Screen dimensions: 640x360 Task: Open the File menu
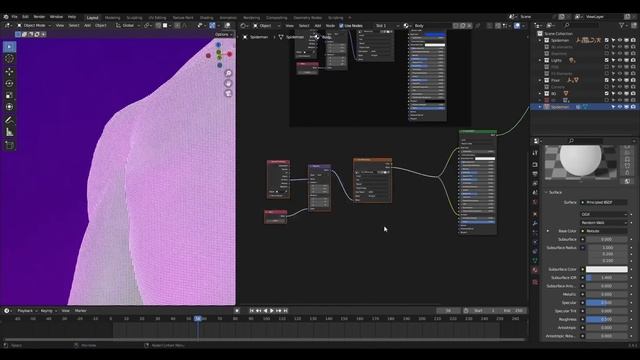coord(14,17)
